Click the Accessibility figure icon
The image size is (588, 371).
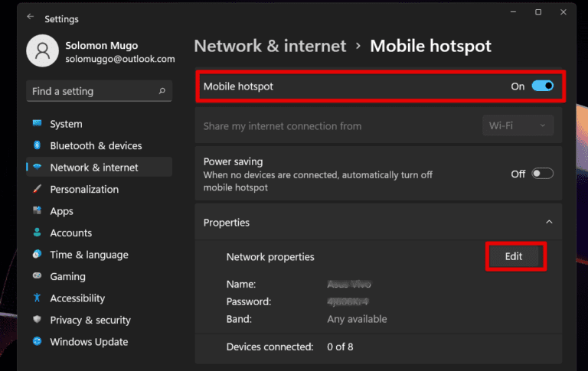tap(37, 298)
